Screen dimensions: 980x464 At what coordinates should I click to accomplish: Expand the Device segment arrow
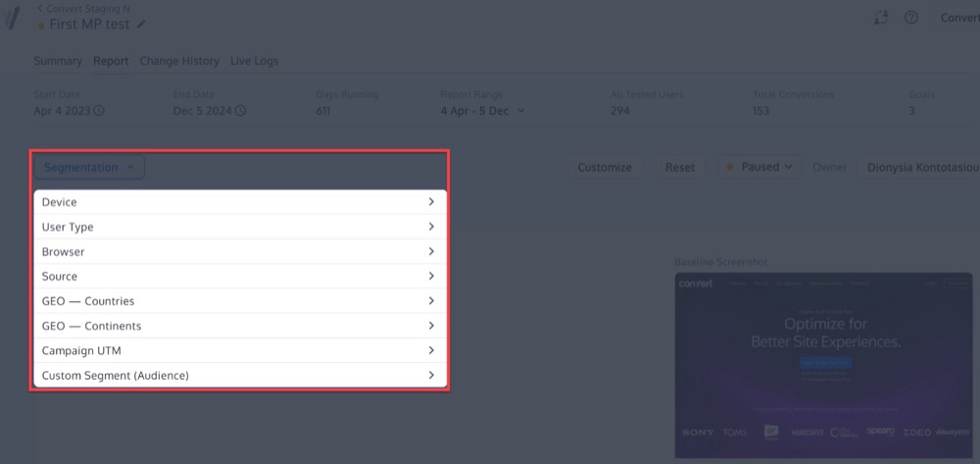pos(431,202)
